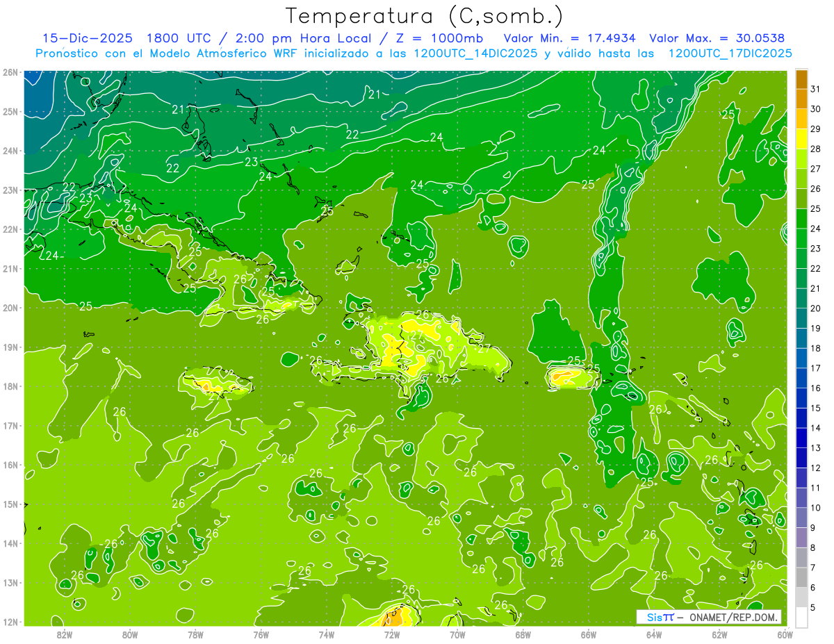Click the legend value "12"
This screenshot has height=644, width=834.
(x=815, y=468)
